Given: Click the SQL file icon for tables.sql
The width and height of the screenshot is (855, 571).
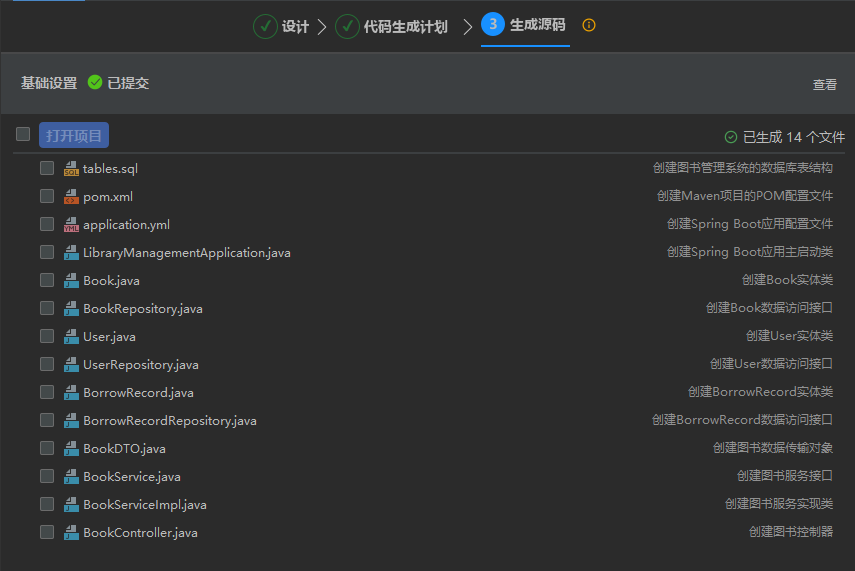Looking at the screenshot, I should [71, 169].
